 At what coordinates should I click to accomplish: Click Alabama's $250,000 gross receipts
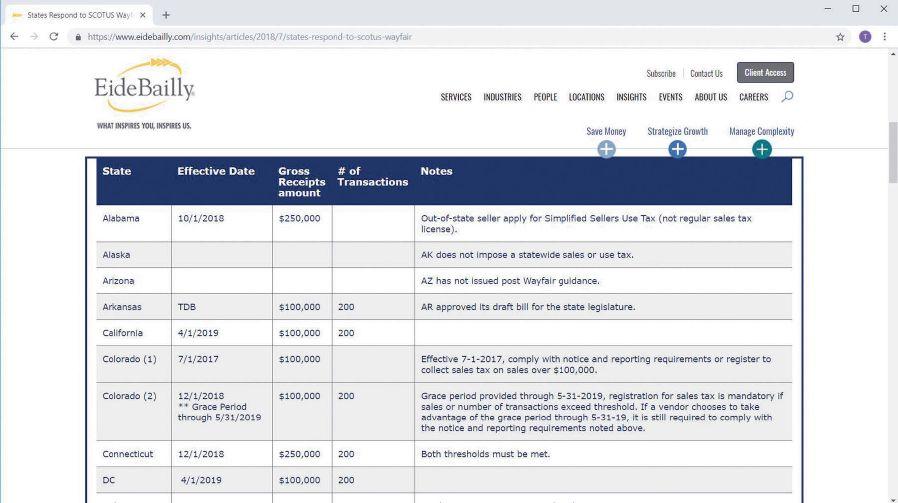tap(300, 218)
